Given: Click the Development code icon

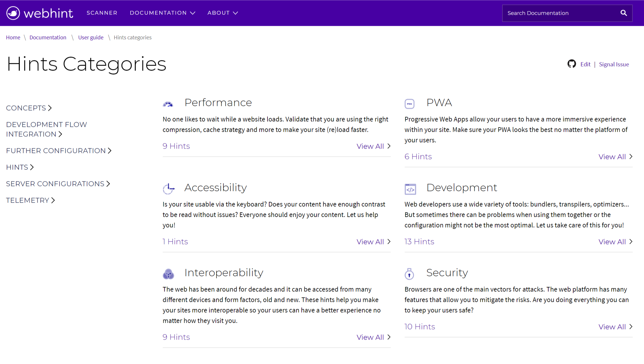Looking at the screenshot, I should (410, 189).
